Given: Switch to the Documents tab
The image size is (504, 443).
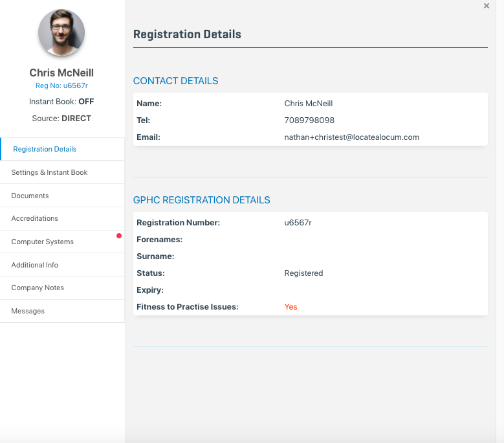Looking at the screenshot, I should (x=30, y=196).
